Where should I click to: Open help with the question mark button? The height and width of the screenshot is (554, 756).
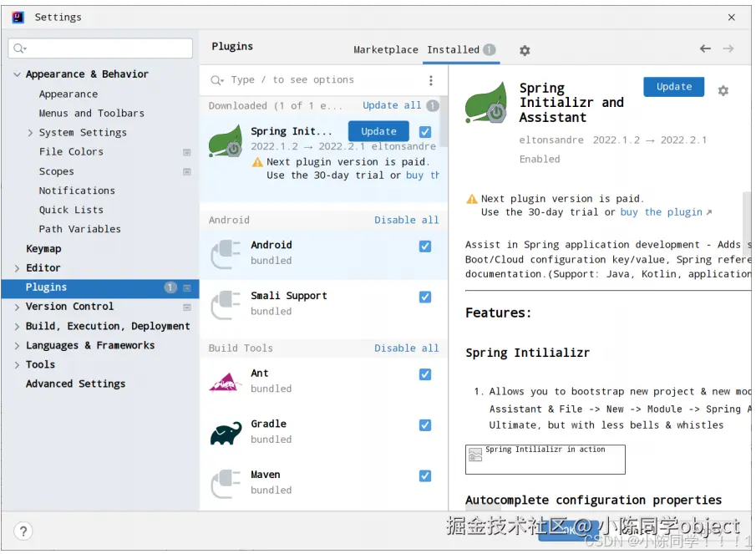pyautogui.click(x=23, y=531)
